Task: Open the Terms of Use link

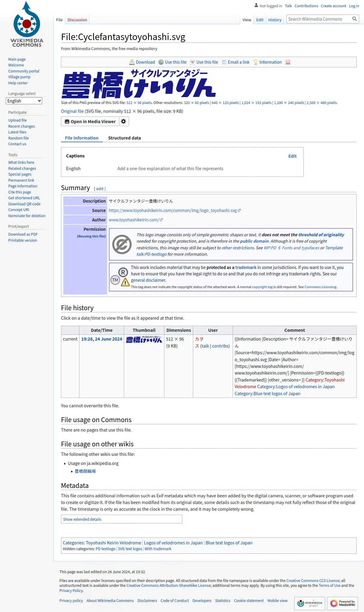Action: point(329,586)
